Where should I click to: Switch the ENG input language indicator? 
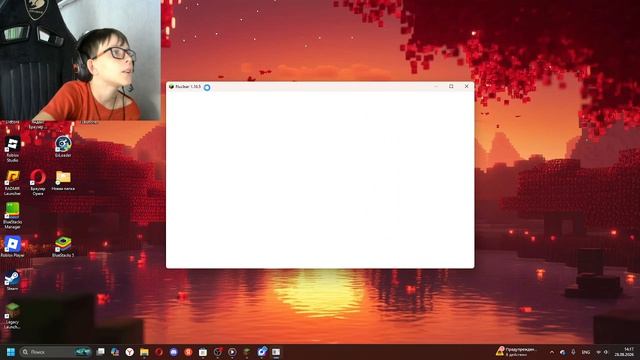586,352
